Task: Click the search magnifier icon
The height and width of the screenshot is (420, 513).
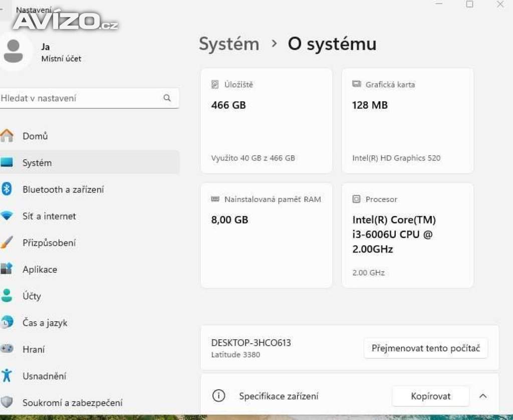Action: tap(167, 98)
